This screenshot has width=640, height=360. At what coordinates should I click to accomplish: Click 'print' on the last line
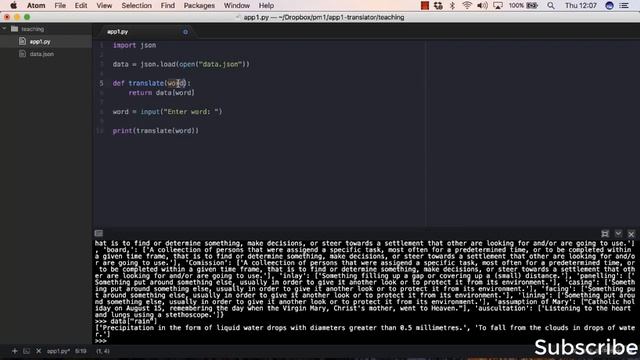[x=122, y=131]
